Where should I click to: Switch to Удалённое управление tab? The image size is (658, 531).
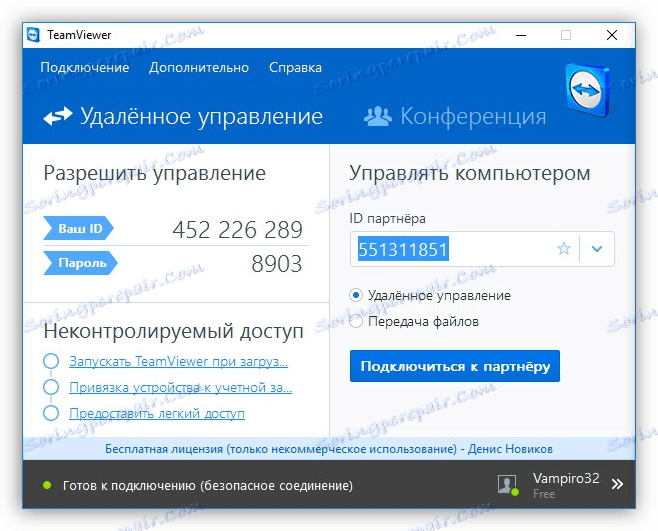pos(183,116)
